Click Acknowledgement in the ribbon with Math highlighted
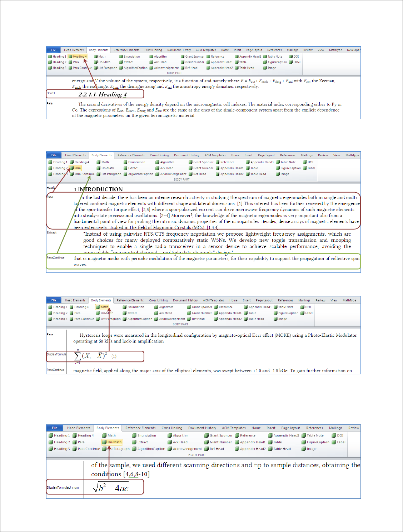Viewport: 403px width, 532px height. (170, 319)
